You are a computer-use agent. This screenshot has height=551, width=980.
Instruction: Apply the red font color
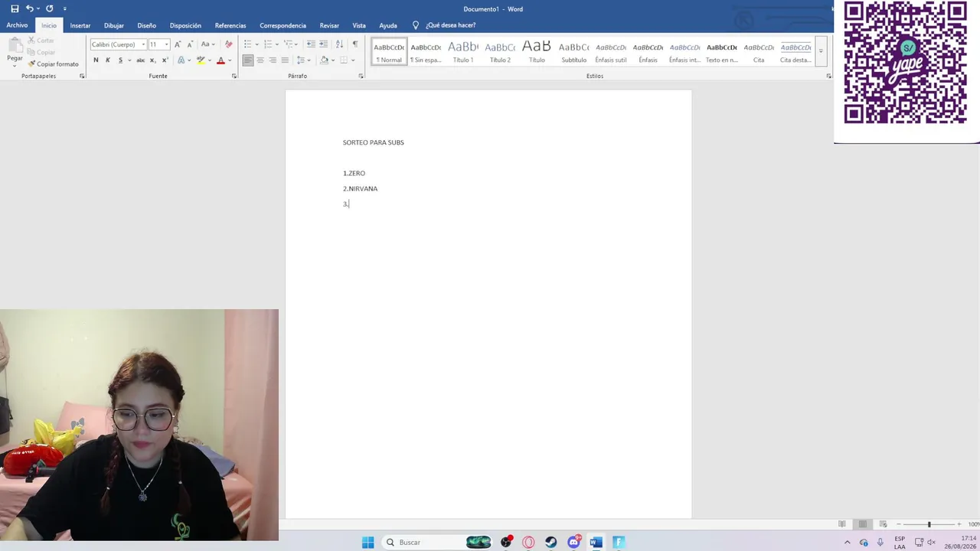(220, 60)
